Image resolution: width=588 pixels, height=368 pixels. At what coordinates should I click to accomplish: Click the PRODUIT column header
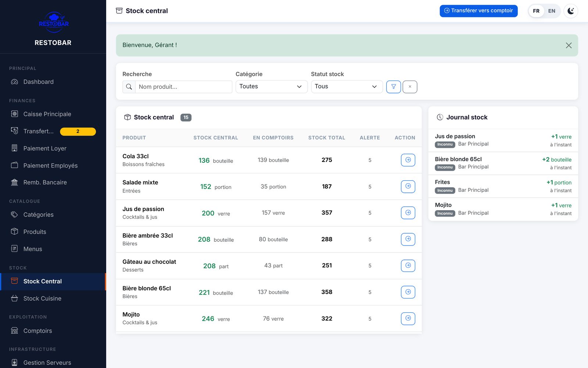[134, 138]
